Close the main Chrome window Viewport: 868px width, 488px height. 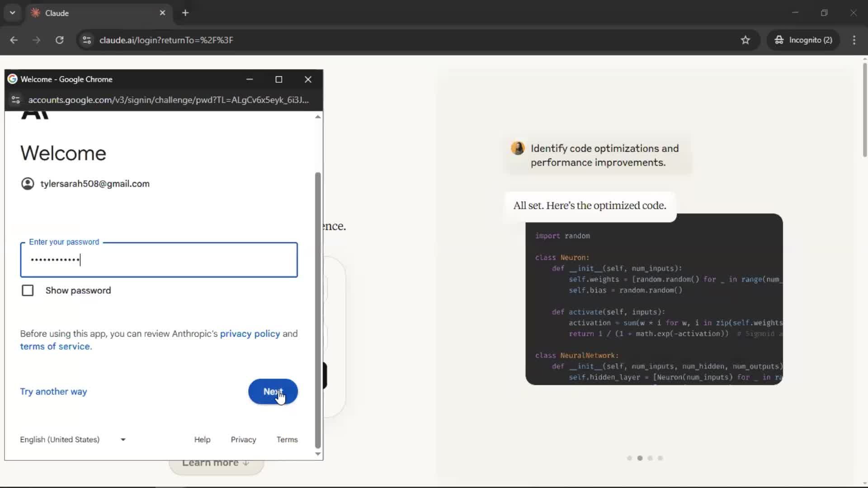[853, 13]
